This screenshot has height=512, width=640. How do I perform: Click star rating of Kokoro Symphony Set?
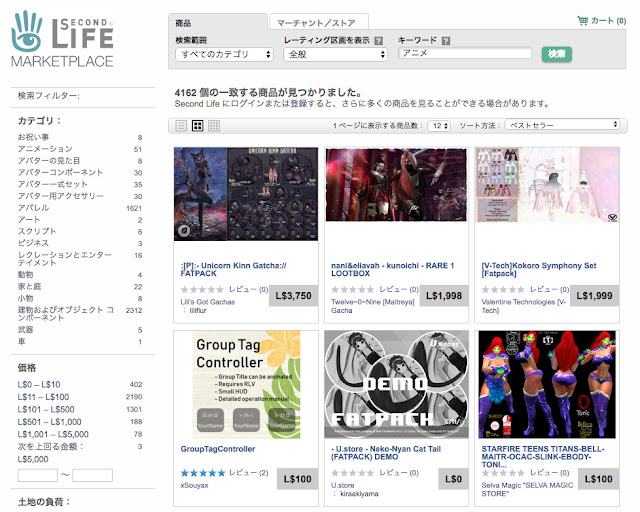[x=503, y=289]
